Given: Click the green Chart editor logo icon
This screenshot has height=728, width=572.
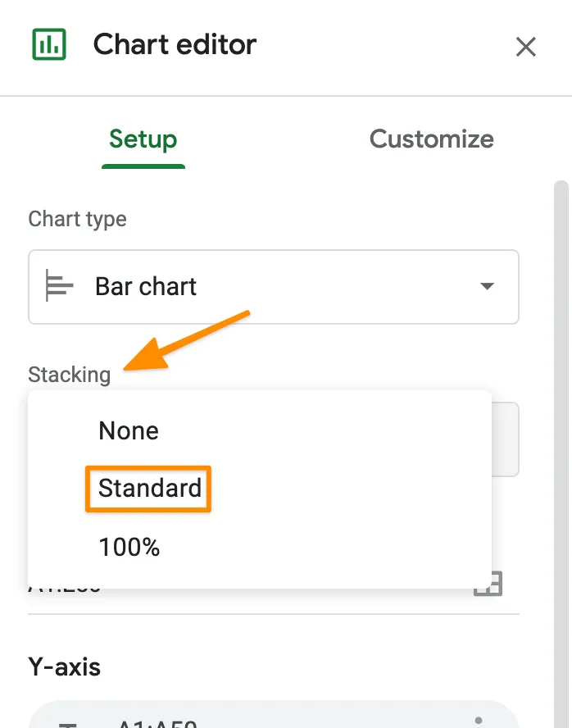Looking at the screenshot, I should (48, 44).
